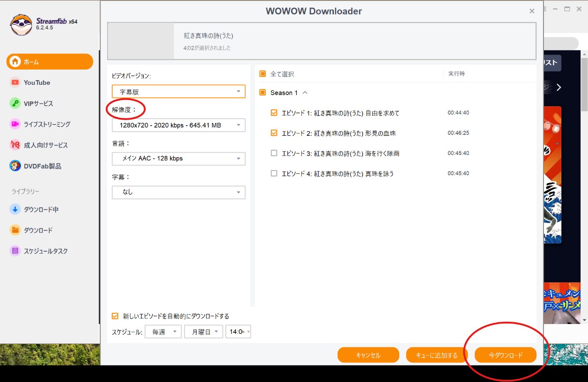The height and width of the screenshot is (382, 588).
Task: Click the downloading arrow icon
Action: (15, 210)
